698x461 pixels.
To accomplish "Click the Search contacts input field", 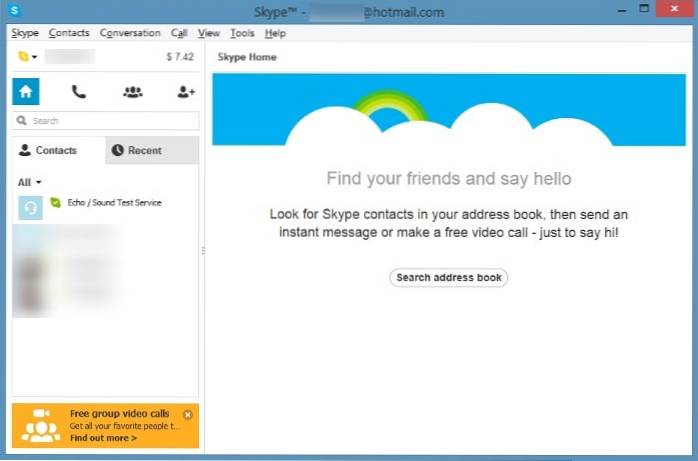I will [x=106, y=121].
